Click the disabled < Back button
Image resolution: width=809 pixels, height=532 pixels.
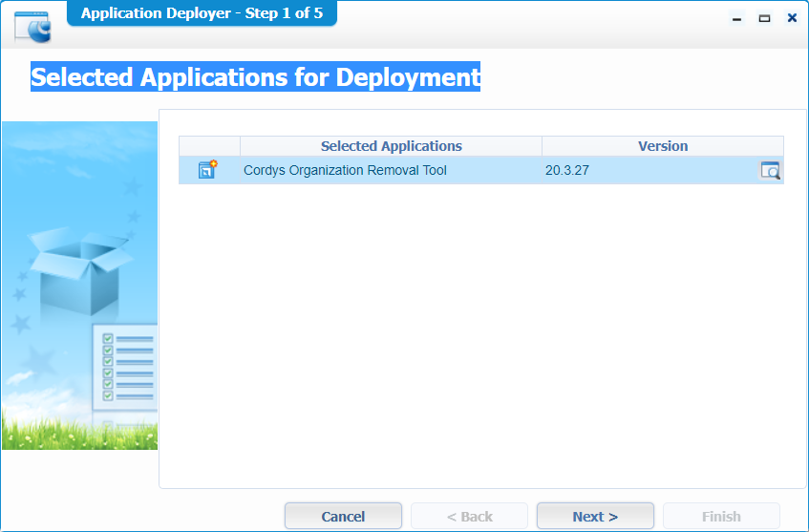pos(469,516)
